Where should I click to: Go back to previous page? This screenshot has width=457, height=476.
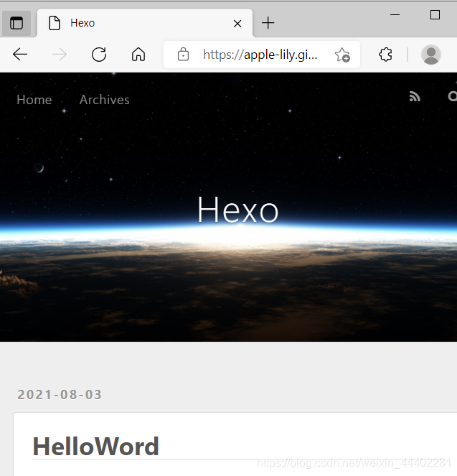coord(20,55)
